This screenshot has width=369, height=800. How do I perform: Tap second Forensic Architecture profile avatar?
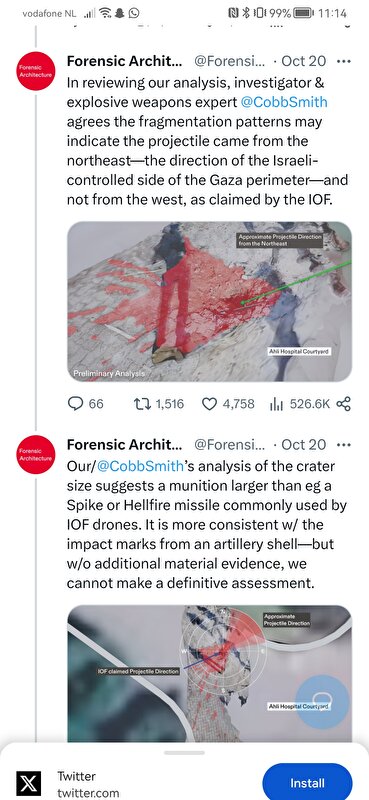(x=36, y=455)
